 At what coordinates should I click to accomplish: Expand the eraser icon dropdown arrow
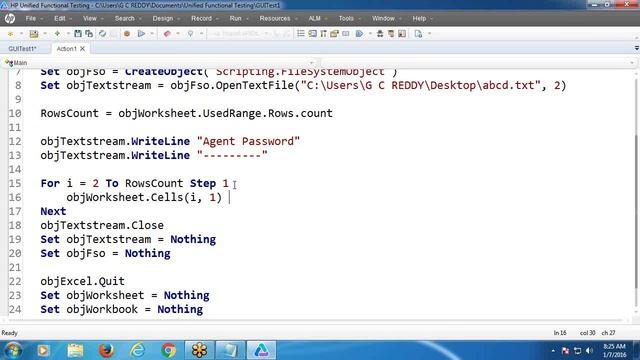(x=178, y=34)
